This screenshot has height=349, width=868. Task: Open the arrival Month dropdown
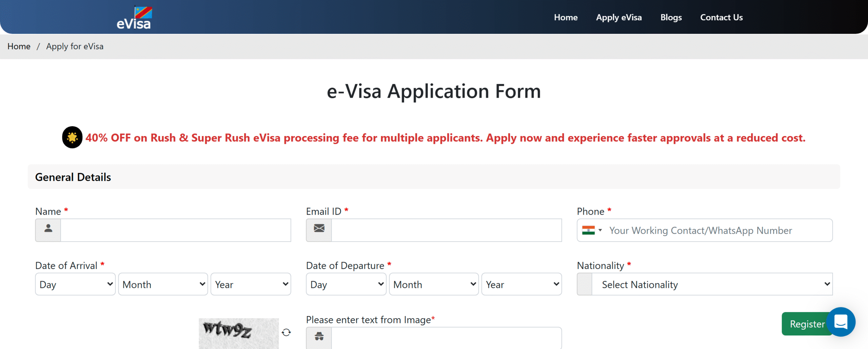tap(163, 284)
